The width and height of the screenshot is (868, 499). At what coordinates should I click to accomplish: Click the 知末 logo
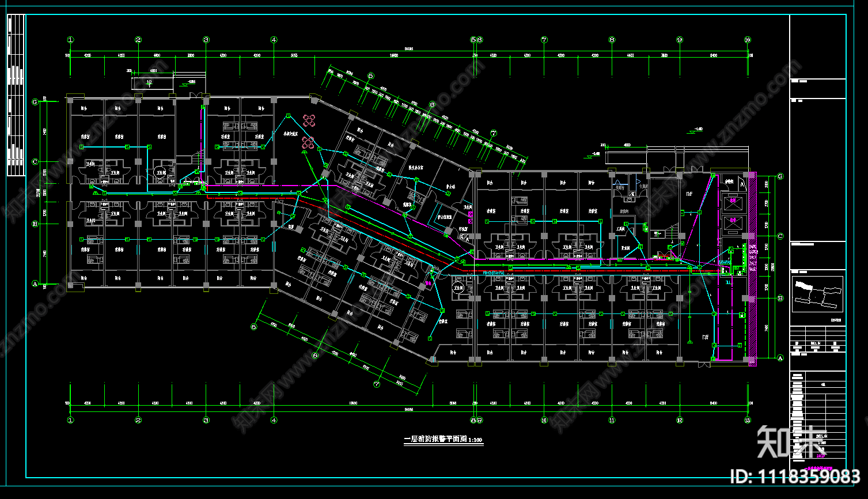tap(792, 443)
